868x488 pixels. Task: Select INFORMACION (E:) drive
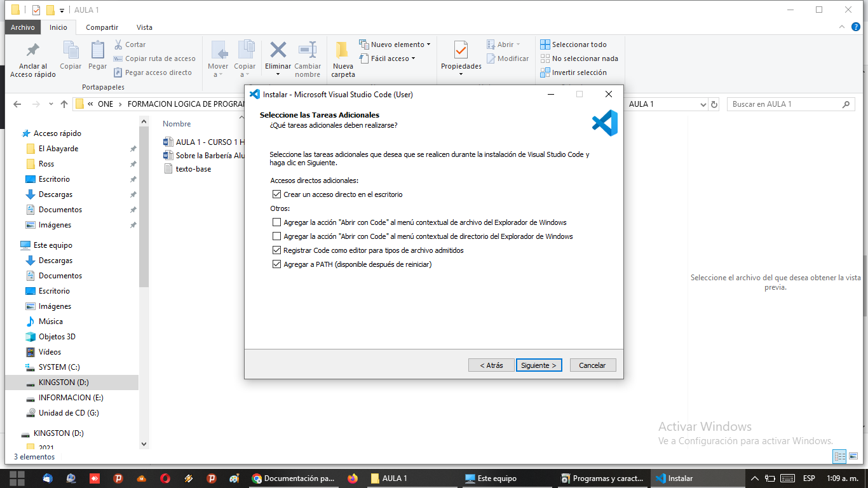point(71,398)
